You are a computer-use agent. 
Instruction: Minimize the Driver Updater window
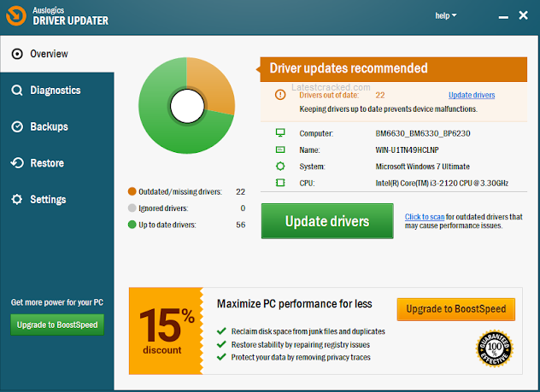[503, 17]
